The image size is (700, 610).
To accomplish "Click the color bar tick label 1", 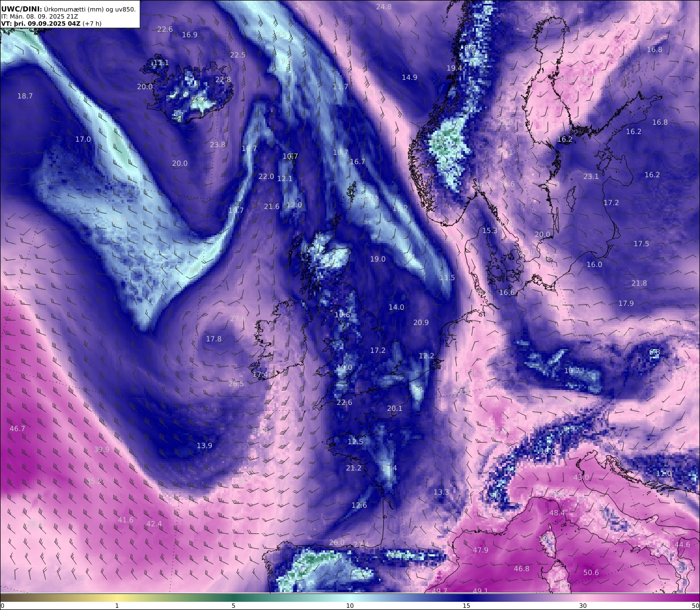I will tap(116, 606).
